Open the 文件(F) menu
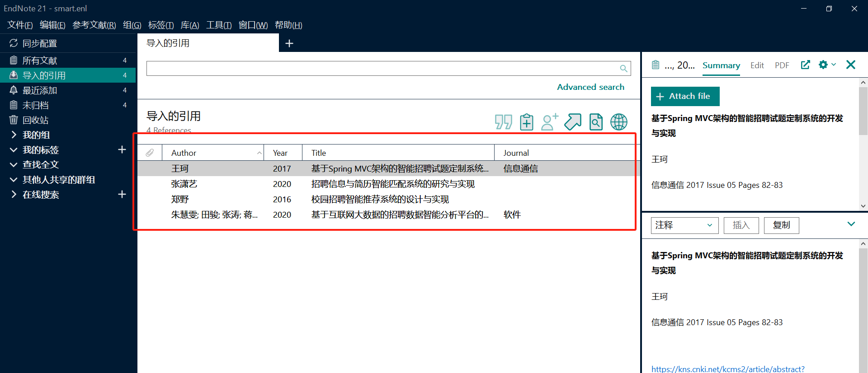868x373 pixels. click(x=20, y=25)
